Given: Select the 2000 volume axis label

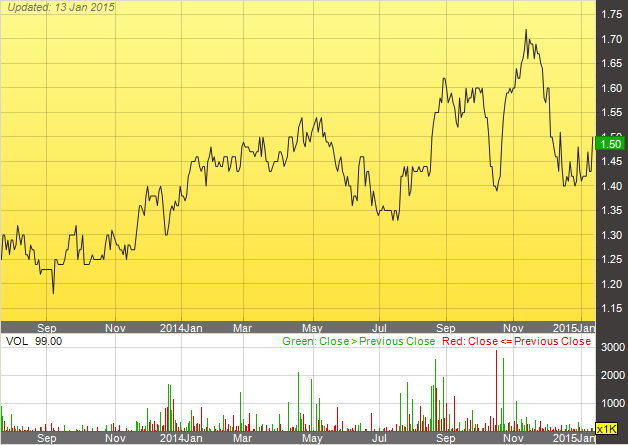Looking at the screenshot, I should (x=613, y=375).
